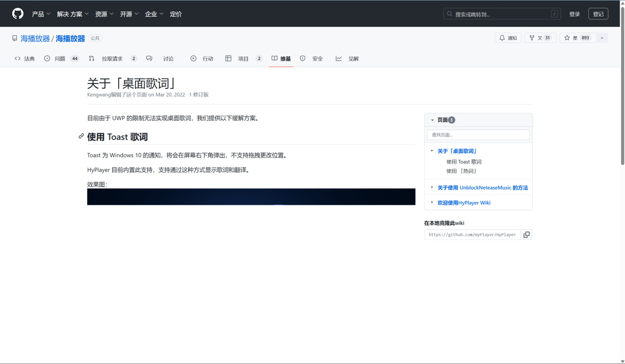Image resolution: width=625 pixels, height=364 pixels.
Task: Open the 讨论 tab
Action: coord(160,59)
